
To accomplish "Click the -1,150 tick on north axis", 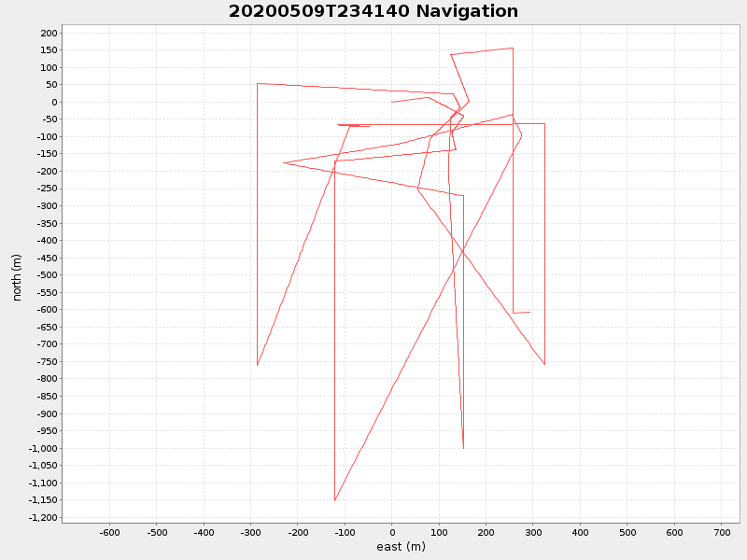I will click(x=43, y=500).
